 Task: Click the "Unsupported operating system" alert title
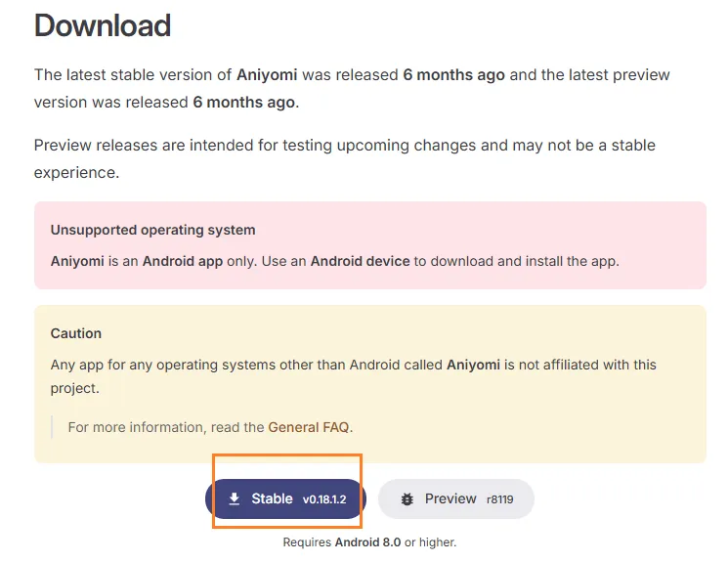(152, 230)
